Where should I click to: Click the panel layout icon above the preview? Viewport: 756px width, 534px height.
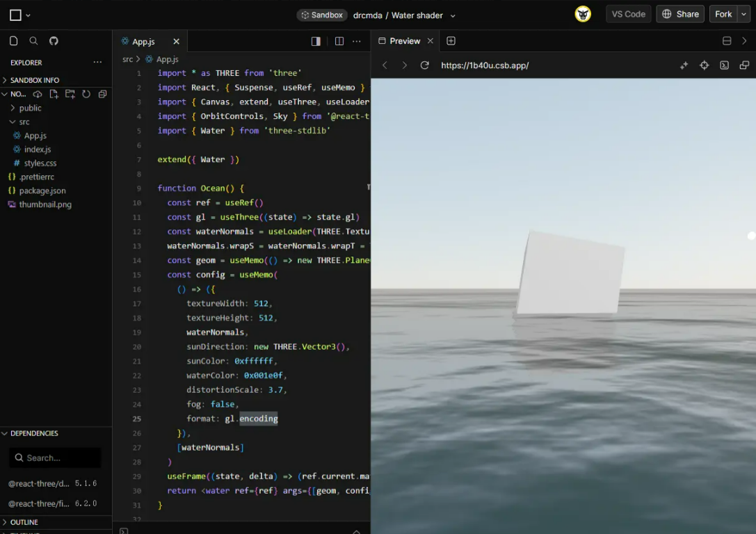point(727,41)
